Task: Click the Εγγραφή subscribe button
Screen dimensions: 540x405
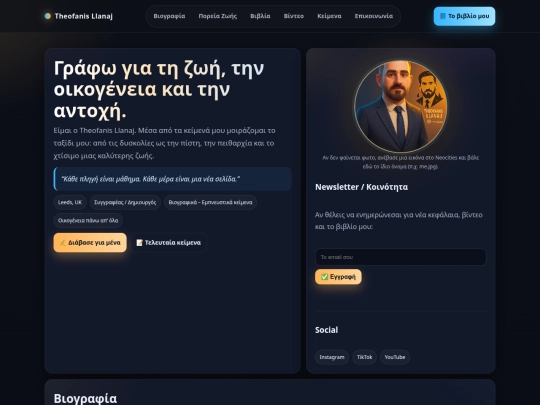Action: click(338, 277)
